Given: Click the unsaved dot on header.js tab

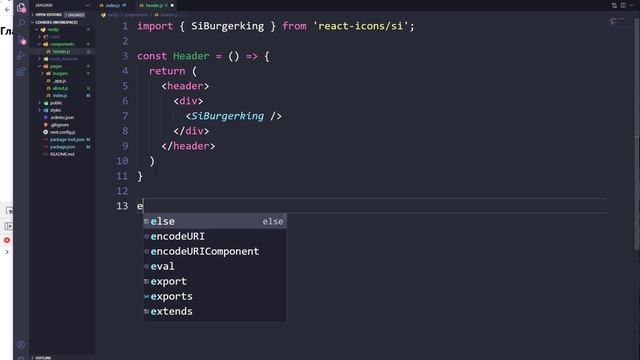Looking at the screenshot, I should (172, 6).
